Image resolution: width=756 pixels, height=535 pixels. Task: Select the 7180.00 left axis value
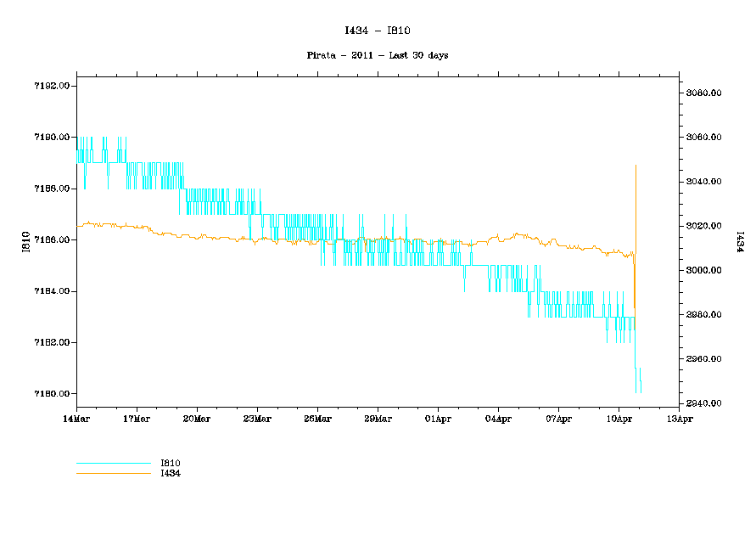53,394
